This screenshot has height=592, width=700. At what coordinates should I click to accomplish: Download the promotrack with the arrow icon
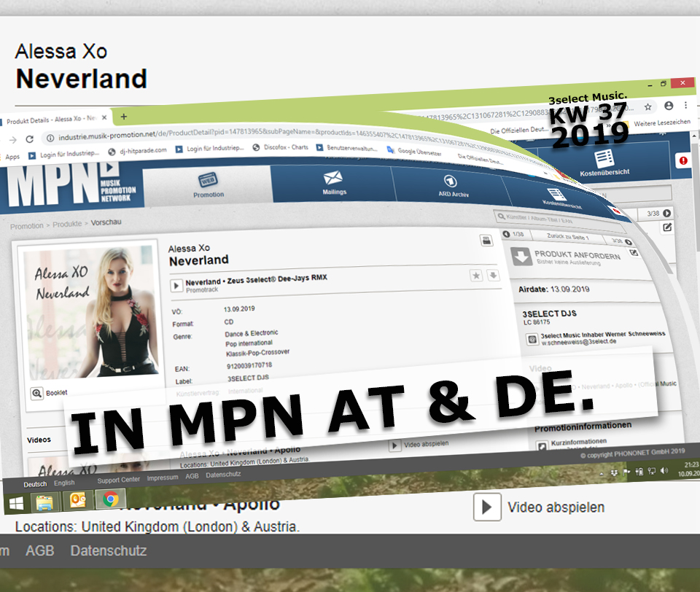tap(493, 275)
